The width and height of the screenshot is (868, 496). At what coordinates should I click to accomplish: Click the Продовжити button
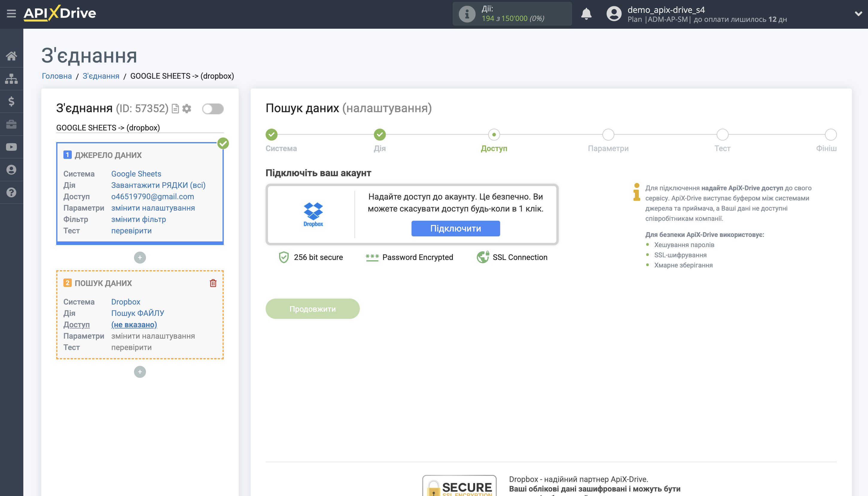pos(312,309)
